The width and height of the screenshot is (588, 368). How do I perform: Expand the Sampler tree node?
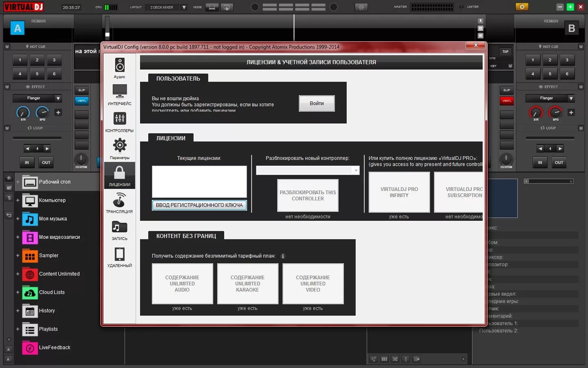click(18, 256)
